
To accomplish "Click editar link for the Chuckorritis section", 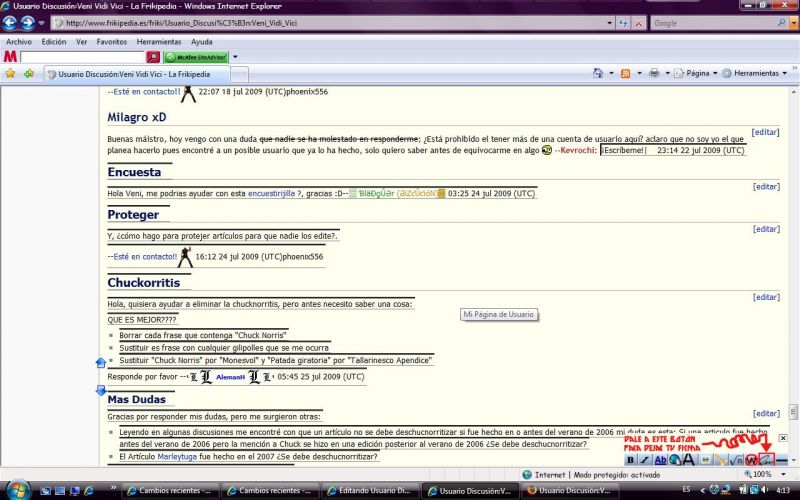I will tap(765, 297).
